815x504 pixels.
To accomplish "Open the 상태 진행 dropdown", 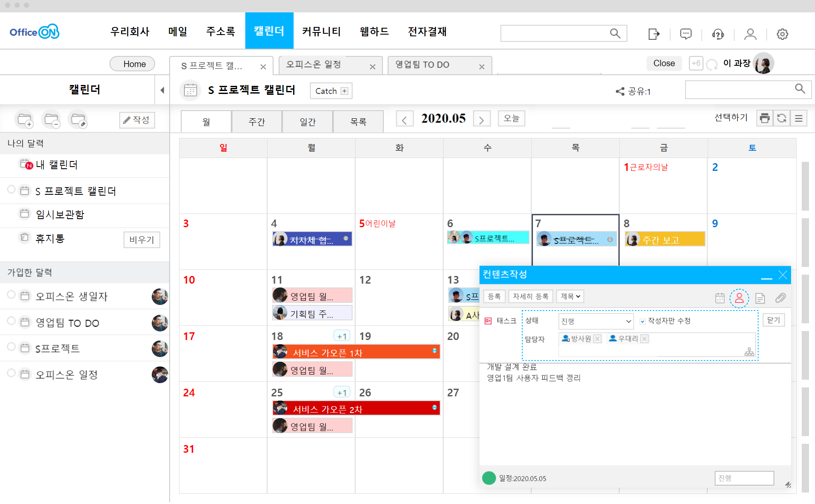I will pos(596,321).
